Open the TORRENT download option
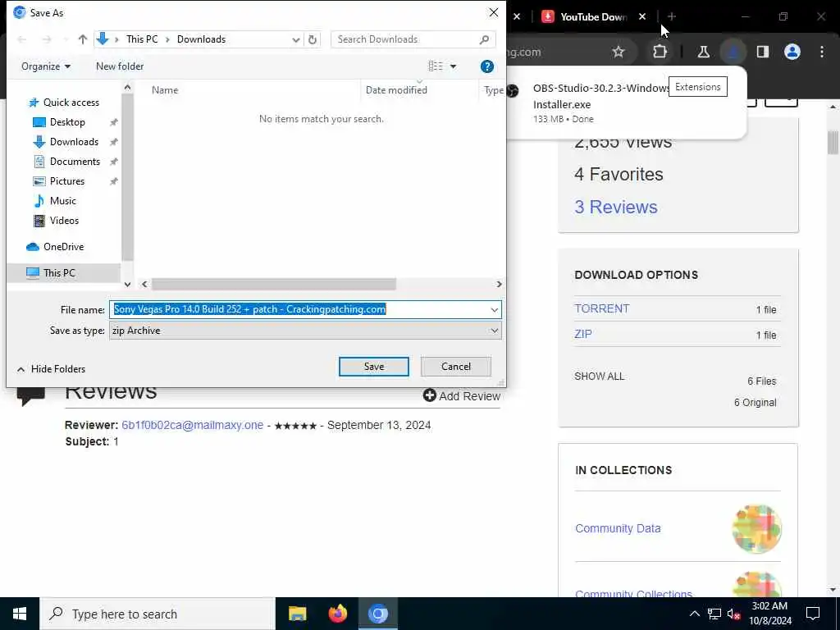 (601, 308)
